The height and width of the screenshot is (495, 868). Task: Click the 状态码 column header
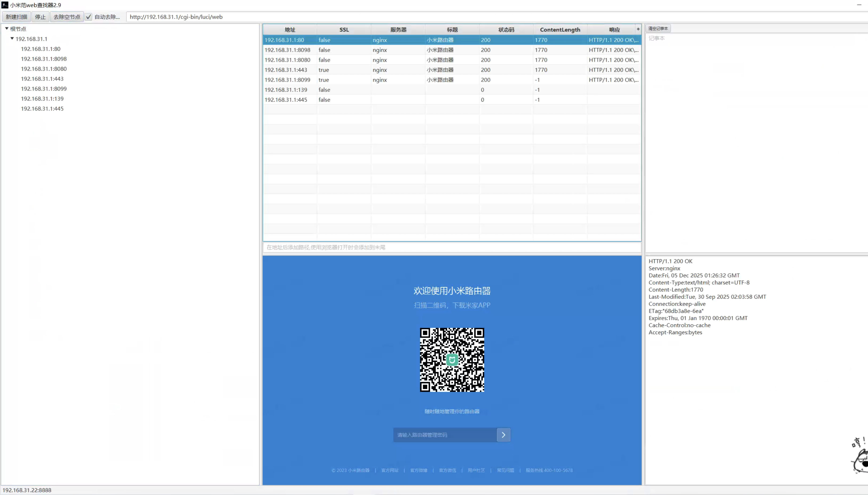(x=506, y=30)
